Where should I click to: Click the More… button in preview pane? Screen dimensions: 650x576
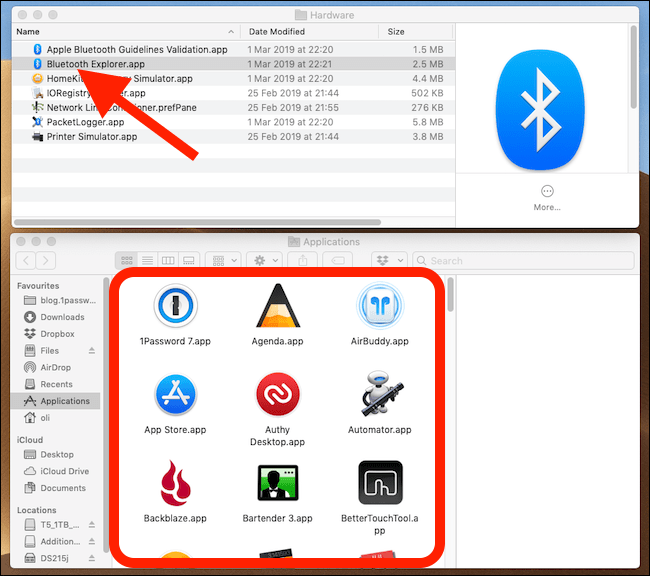(x=546, y=197)
